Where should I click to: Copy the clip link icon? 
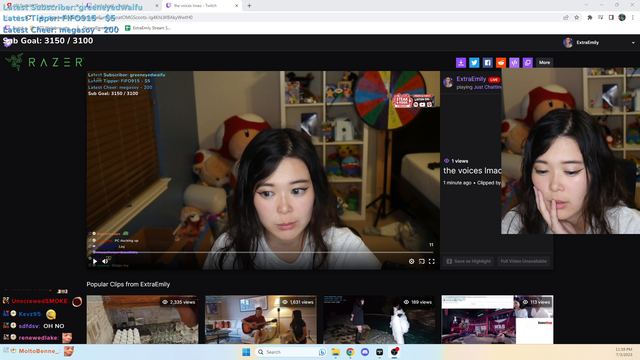527,62
